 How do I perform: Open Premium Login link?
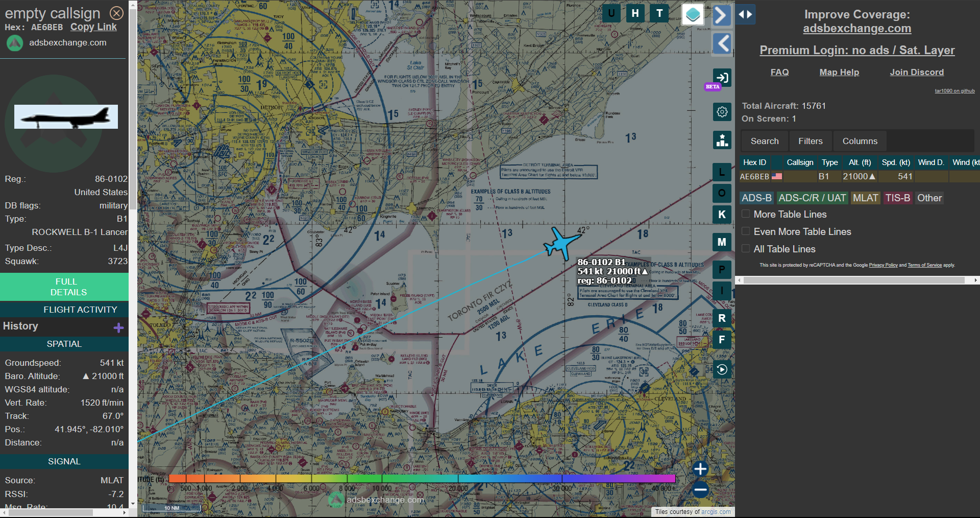tap(857, 50)
